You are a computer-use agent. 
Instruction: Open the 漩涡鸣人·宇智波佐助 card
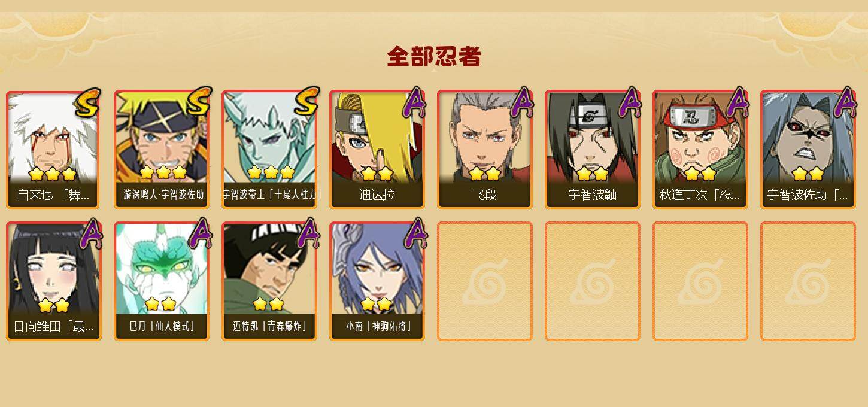coord(162,150)
